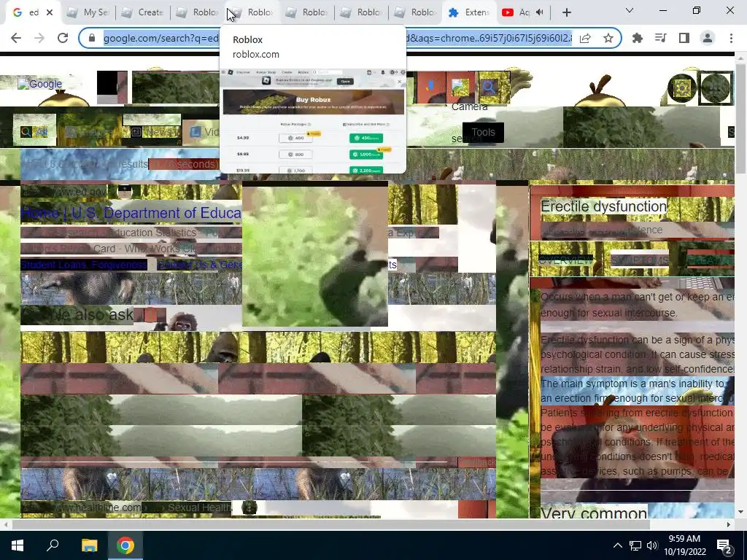Open the Google apps grid
747x560 pixels.
[716, 88]
